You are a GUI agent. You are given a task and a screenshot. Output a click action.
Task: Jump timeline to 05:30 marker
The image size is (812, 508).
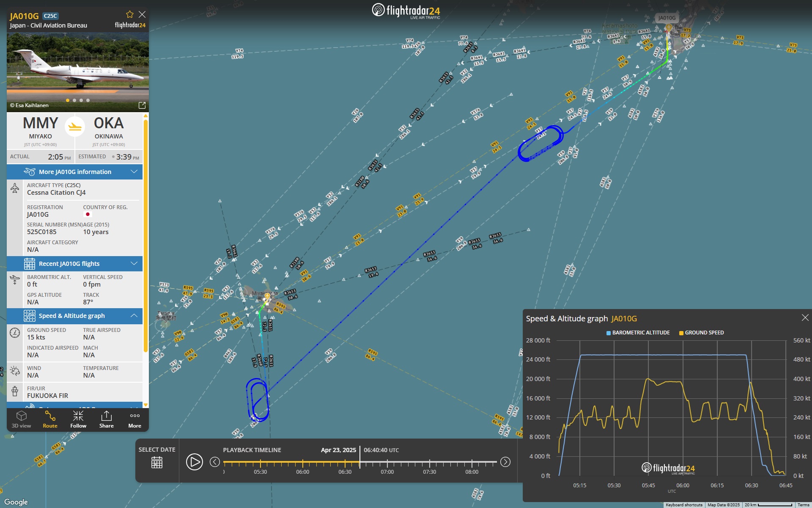[x=261, y=472]
